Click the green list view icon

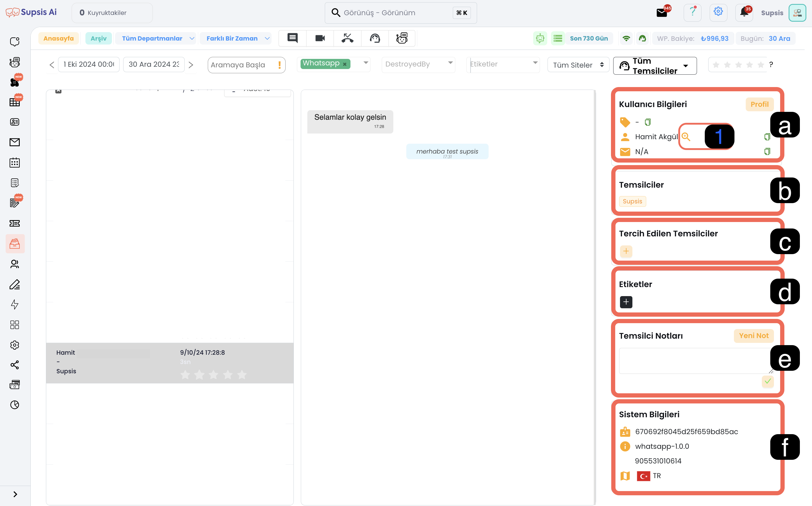pos(558,39)
